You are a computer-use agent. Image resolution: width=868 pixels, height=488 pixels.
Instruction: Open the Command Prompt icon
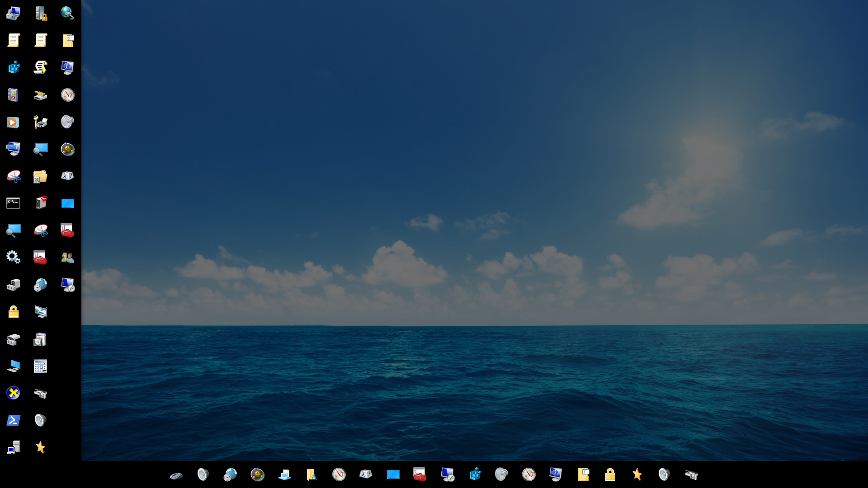14,203
